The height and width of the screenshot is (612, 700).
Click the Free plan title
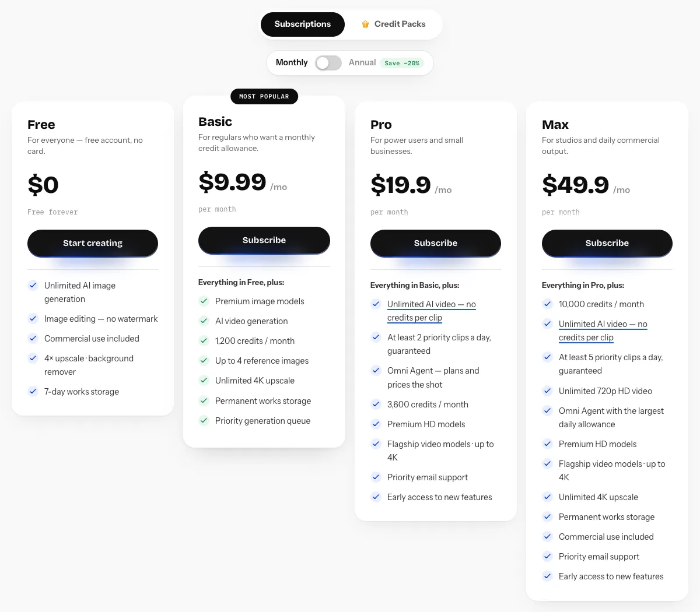pos(41,125)
